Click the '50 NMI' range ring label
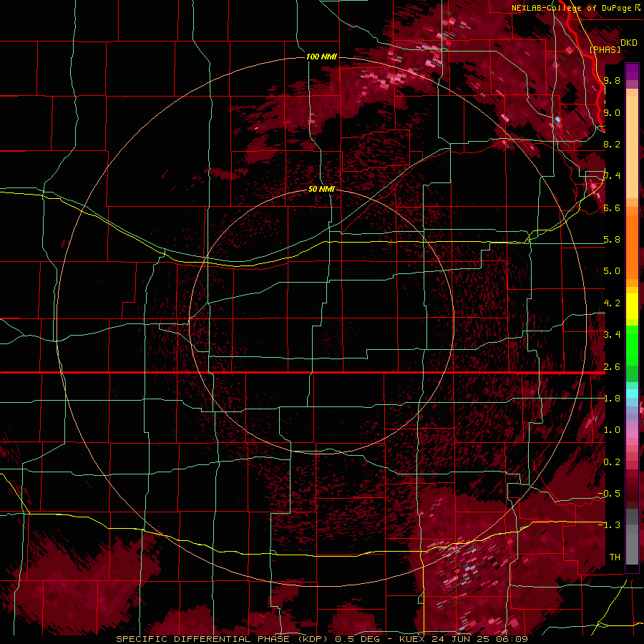The height and width of the screenshot is (644, 644). (x=321, y=189)
